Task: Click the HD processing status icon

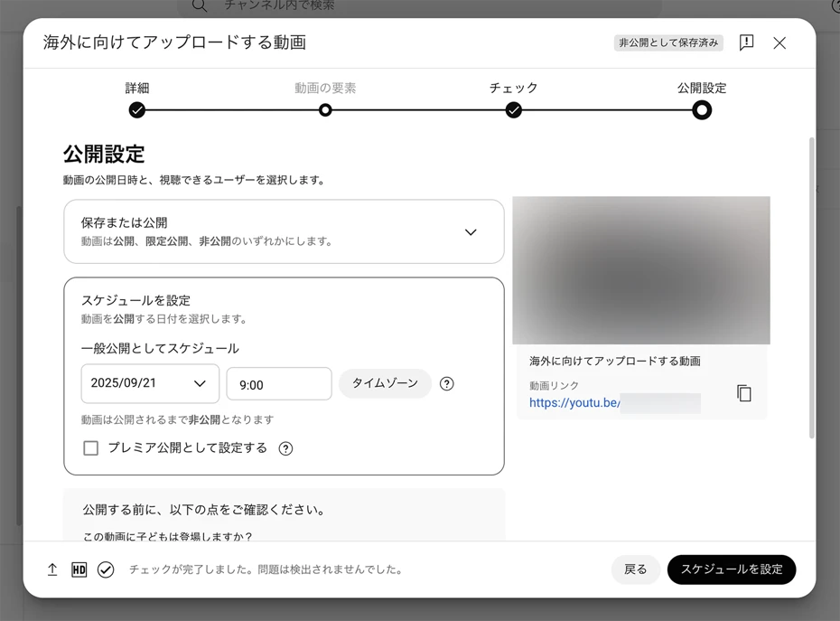Action: tap(79, 569)
